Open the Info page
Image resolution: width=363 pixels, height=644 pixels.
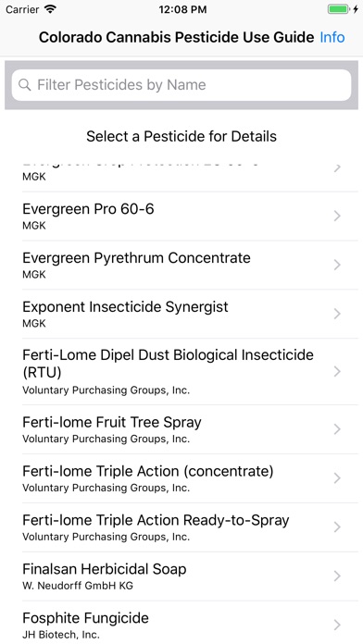tap(332, 37)
